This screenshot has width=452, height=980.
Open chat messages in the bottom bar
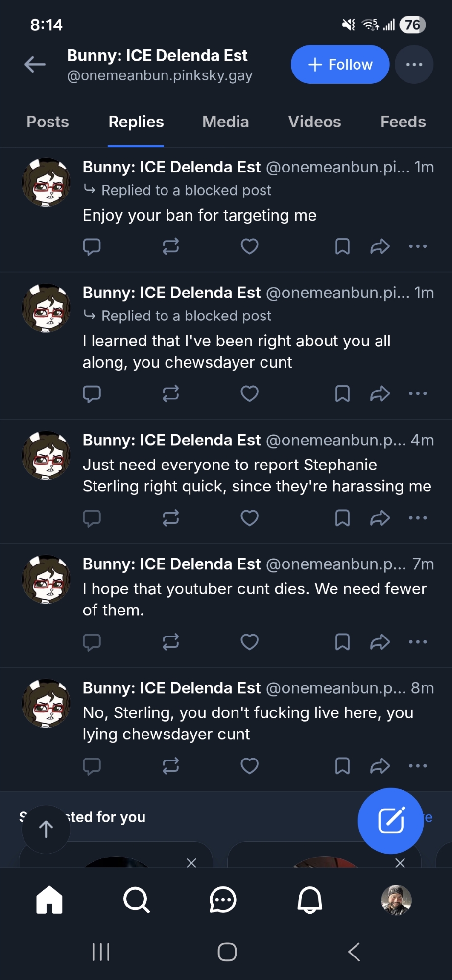click(223, 900)
